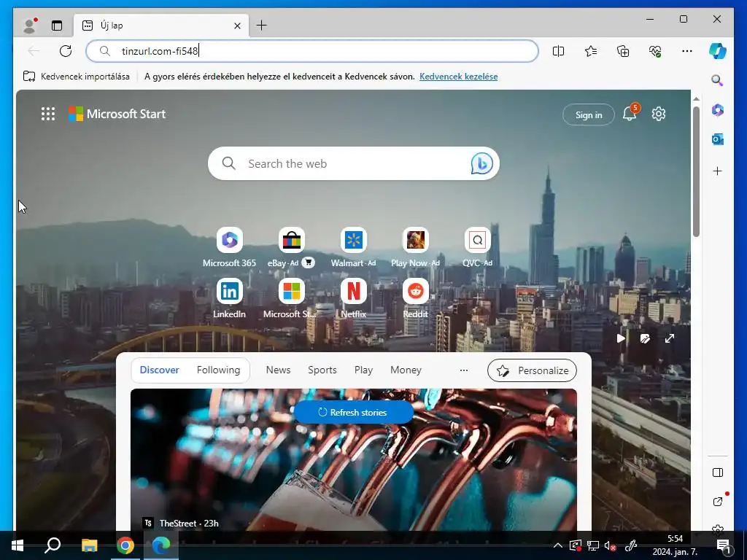747x560 pixels.
Task: Open Outlook icon in sidebar
Action: tap(718, 139)
